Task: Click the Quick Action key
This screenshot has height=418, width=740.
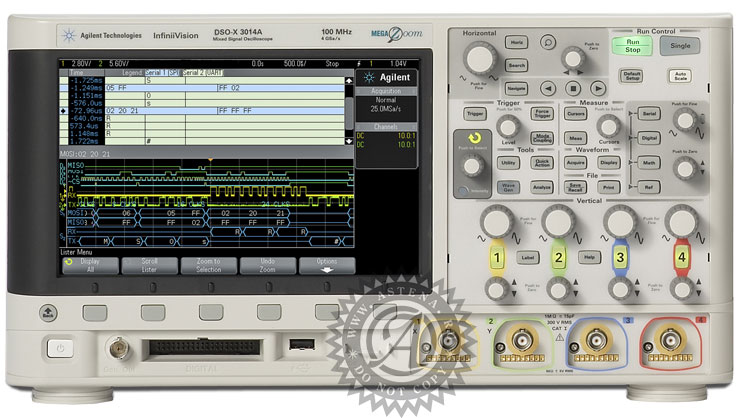Action: pyautogui.click(x=542, y=163)
